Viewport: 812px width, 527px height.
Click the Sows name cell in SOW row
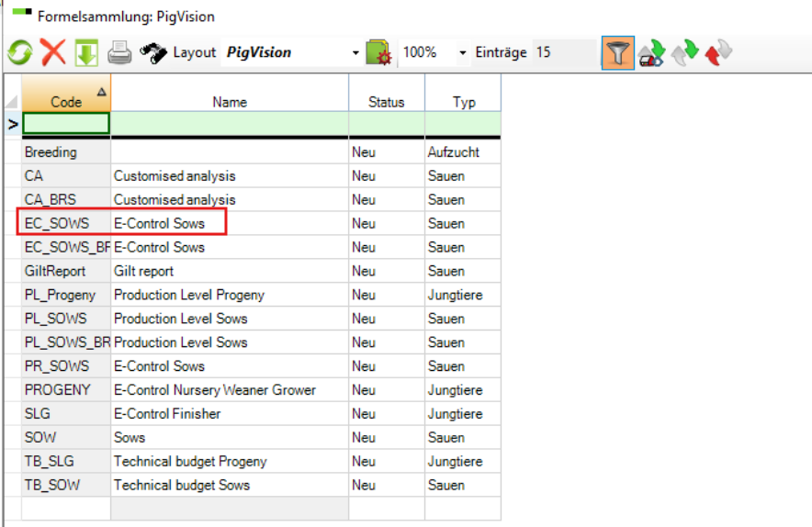pos(230,438)
